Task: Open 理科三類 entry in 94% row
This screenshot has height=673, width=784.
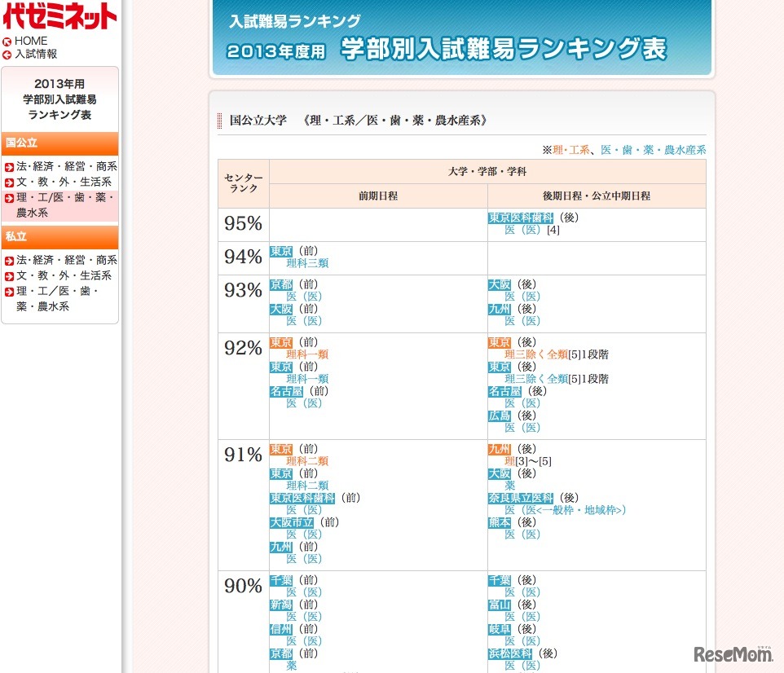Action: click(x=307, y=263)
